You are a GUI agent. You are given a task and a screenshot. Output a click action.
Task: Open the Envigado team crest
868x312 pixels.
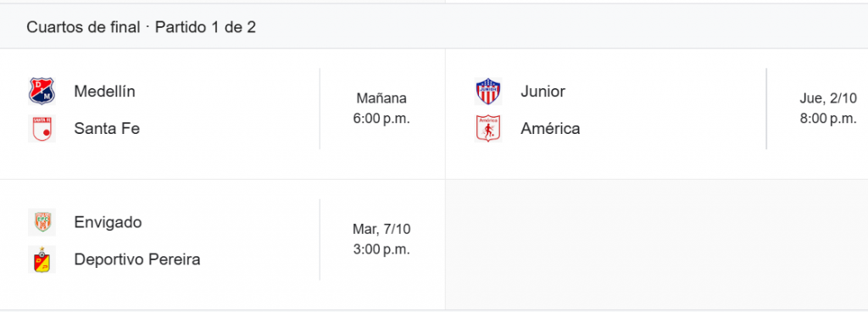(42, 222)
